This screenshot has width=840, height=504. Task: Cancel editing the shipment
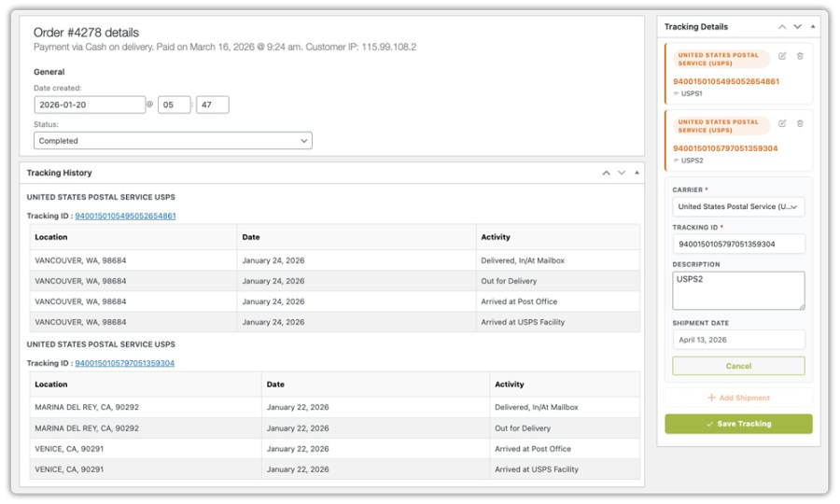tap(738, 366)
